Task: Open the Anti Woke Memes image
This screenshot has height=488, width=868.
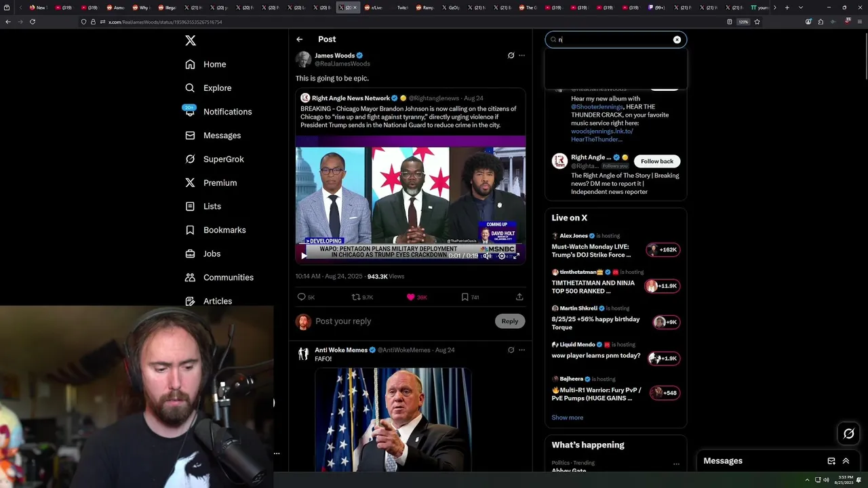Action: point(393,420)
